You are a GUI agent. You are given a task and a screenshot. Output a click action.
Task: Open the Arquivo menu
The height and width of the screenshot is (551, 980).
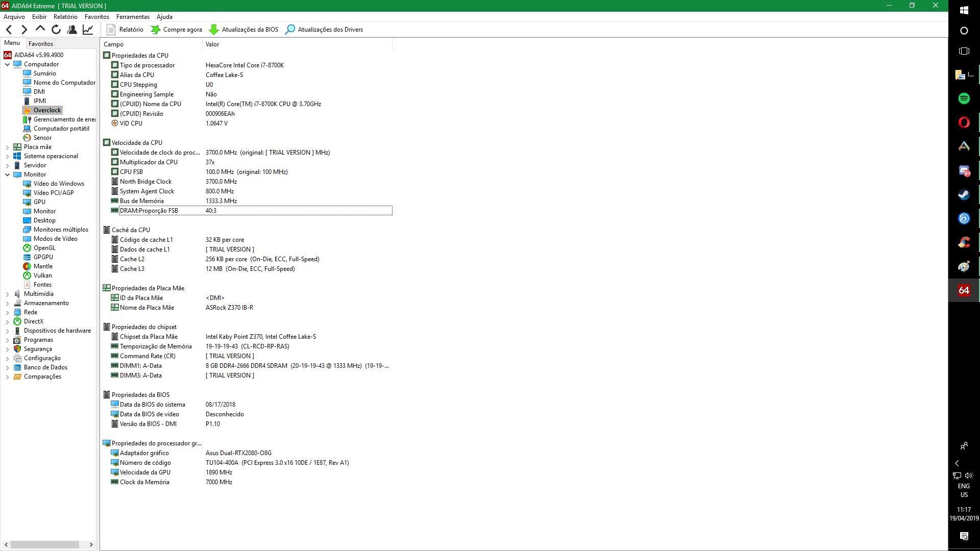pos(14,17)
